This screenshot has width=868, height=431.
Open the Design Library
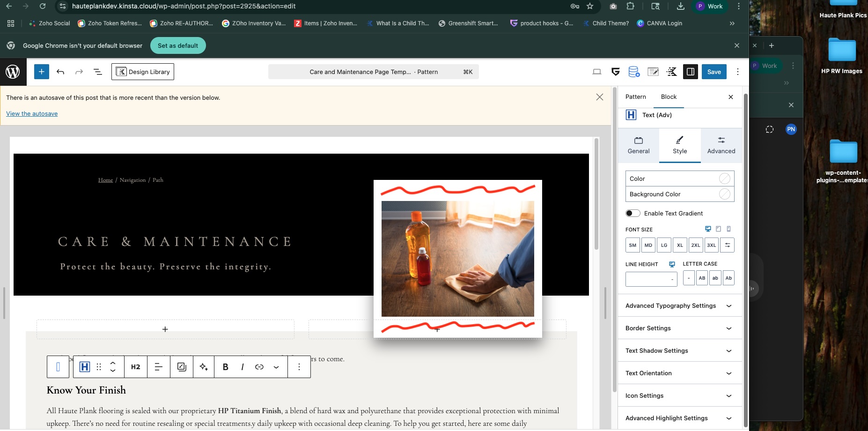143,72
